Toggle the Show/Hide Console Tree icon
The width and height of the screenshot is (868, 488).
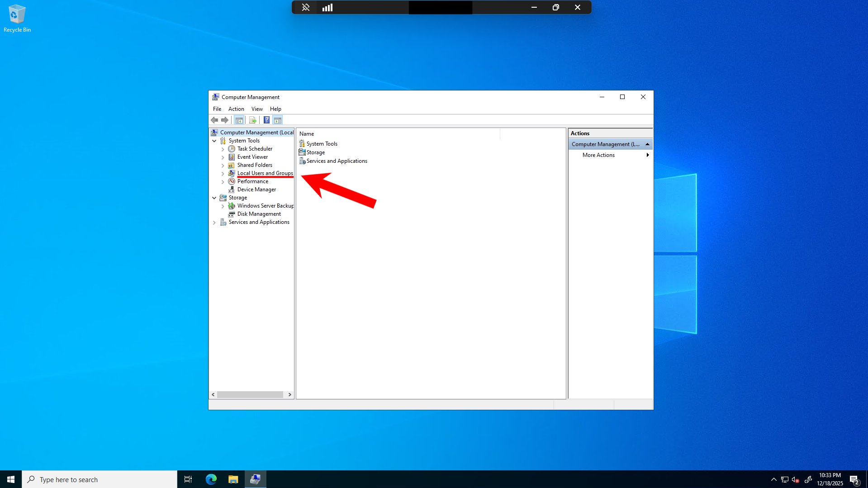click(x=239, y=120)
